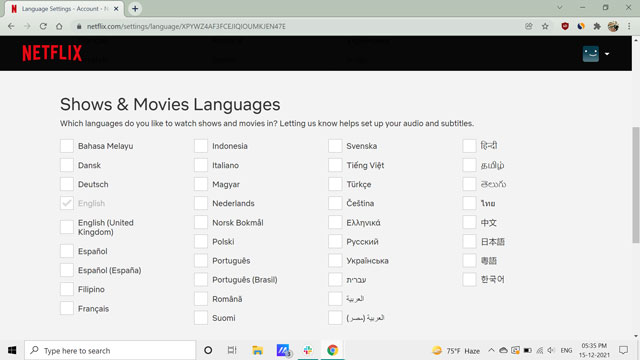The image size is (640, 360).
Task: Check the Filipino checkbox
Action: pyautogui.click(x=67, y=289)
